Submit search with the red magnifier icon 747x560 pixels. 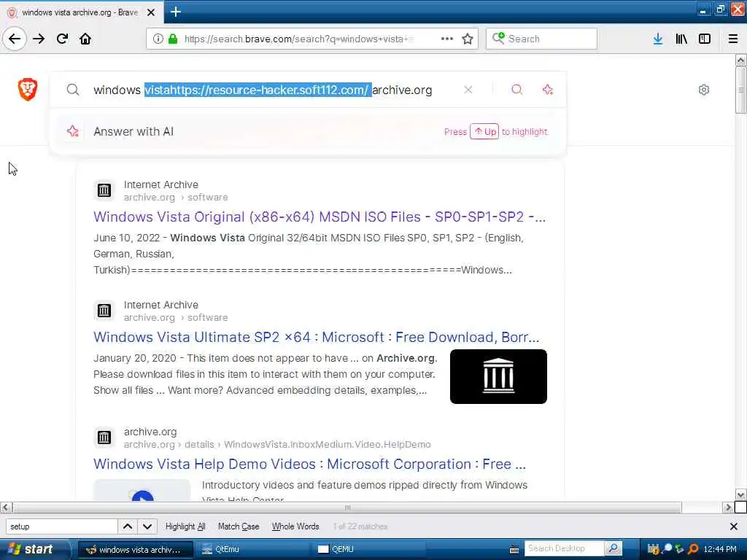(x=517, y=90)
